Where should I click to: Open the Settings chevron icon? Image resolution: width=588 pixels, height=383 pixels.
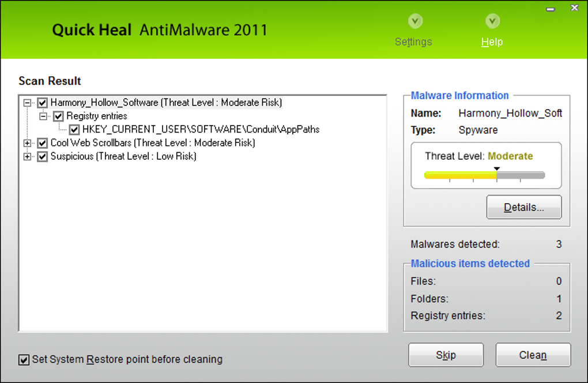click(415, 21)
